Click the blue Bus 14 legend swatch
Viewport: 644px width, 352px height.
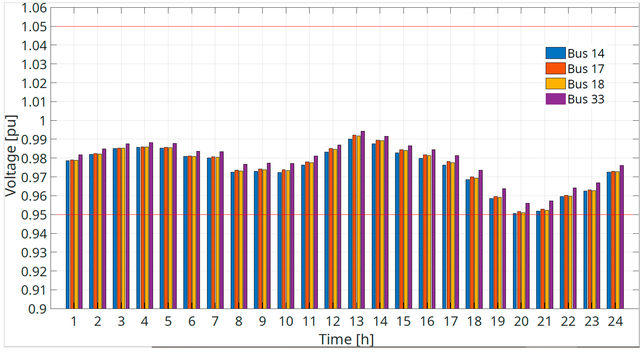pyautogui.click(x=555, y=53)
